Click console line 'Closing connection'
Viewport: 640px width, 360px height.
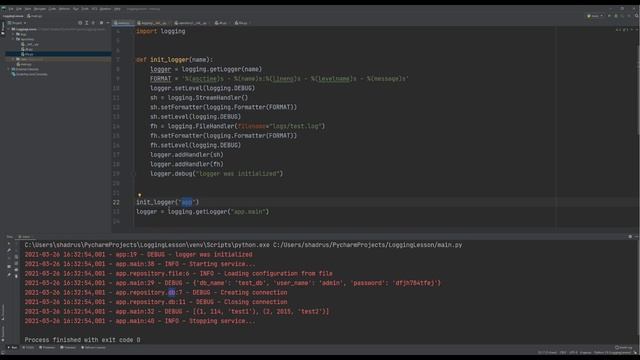156,302
